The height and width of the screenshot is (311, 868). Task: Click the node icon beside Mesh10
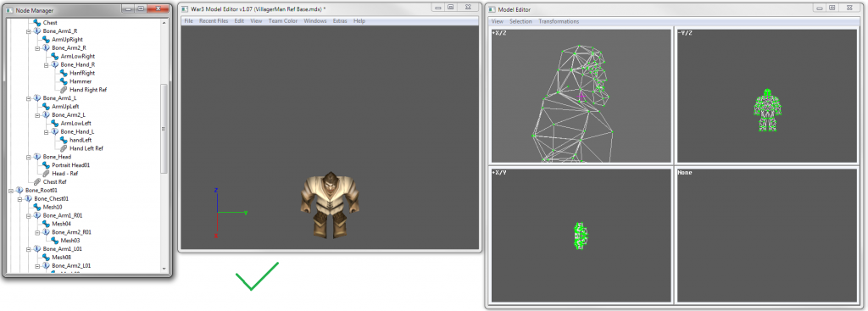coord(37,207)
